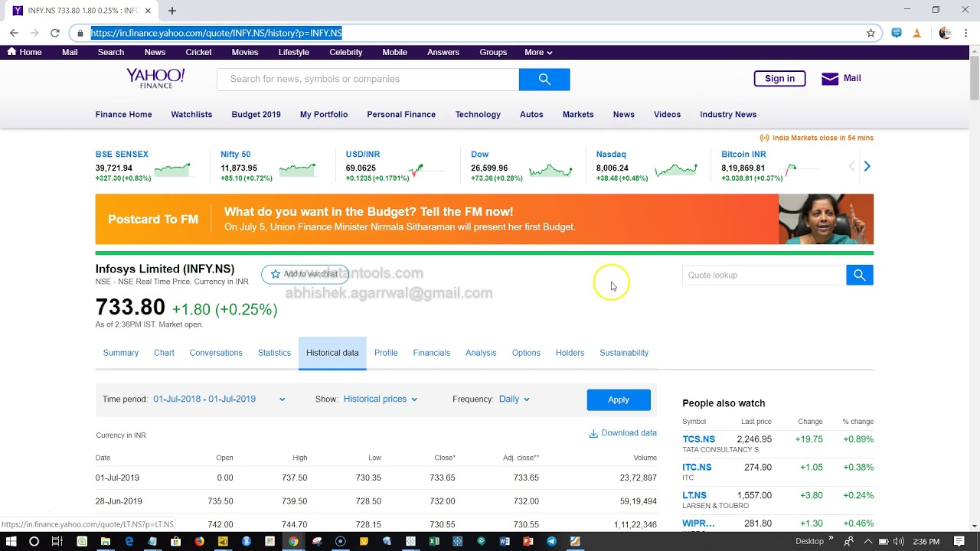The image size is (980, 551).
Task: Open Microsoft Edge from the taskbar
Action: (129, 541)
